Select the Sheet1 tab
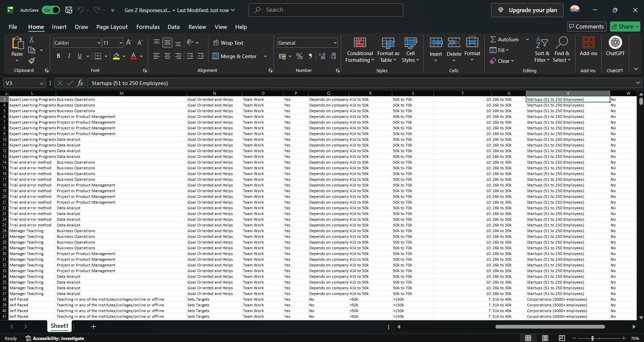644x342 pixels. [x=59, y=326]
